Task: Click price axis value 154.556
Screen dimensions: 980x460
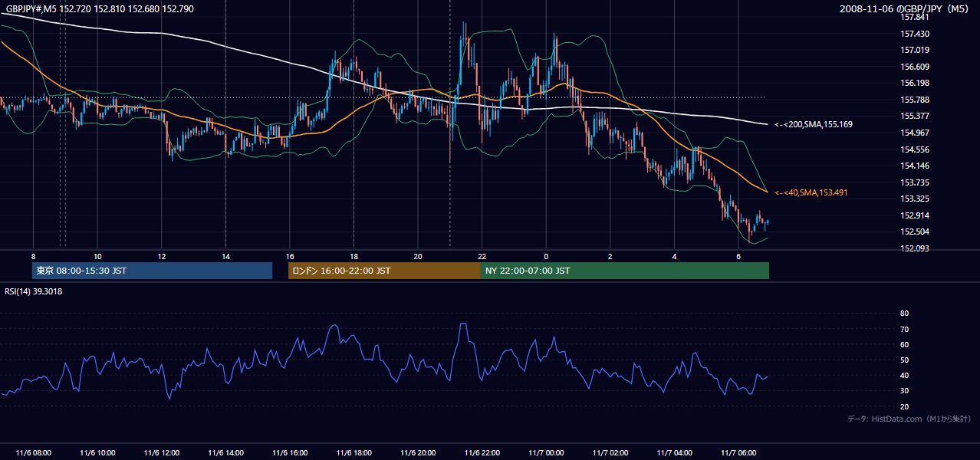Action: click(915, 149)
